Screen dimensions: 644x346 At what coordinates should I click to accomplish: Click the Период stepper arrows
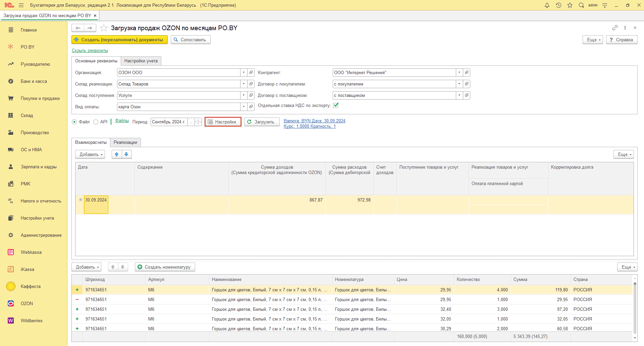pyautogui.click(x=198, y=122)
